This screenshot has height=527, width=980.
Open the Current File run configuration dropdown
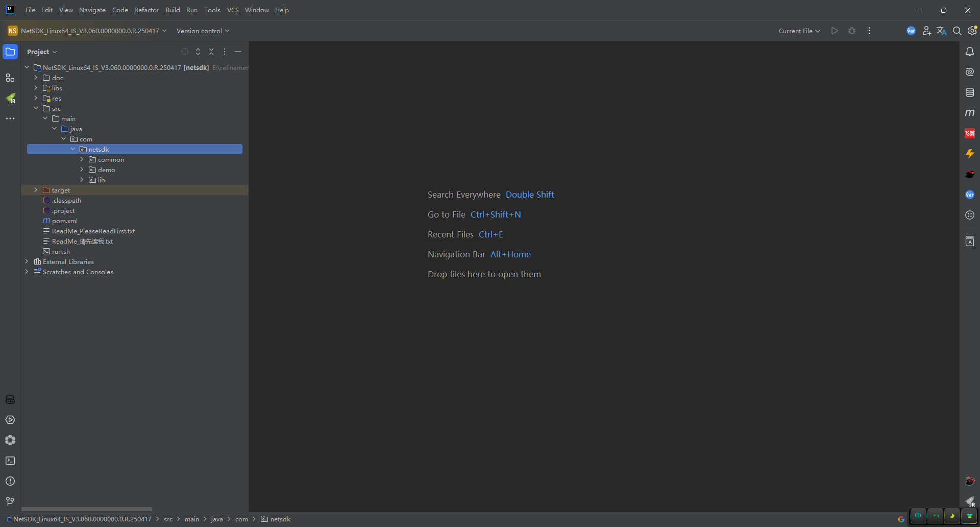[x=799, y=31]
